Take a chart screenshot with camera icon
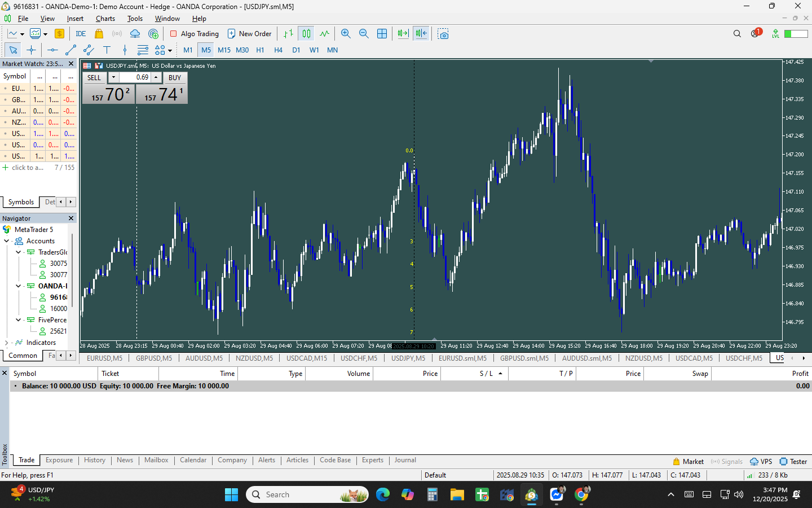Screen dimensions: 812x508 [x=443, y=34]
